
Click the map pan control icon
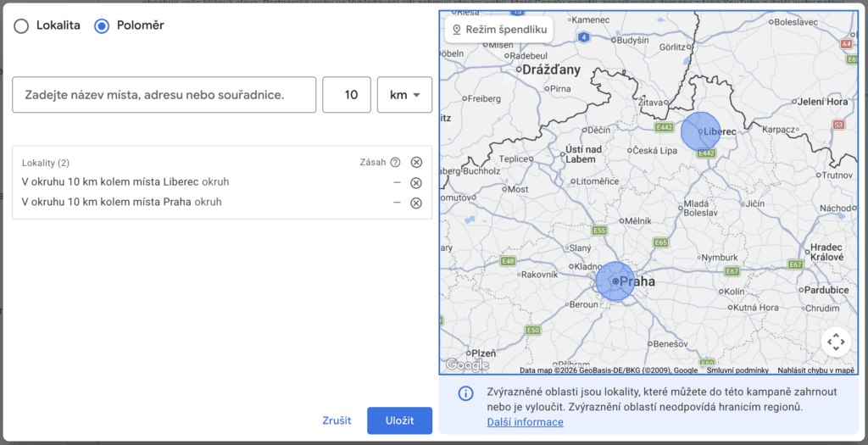[x=836, y=342]
